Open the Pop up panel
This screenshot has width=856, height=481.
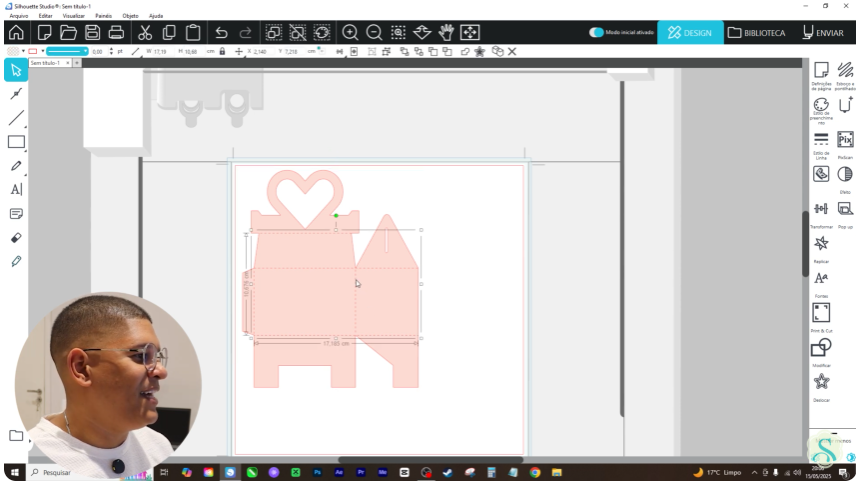pyautogui.click(x=845, y=215)
